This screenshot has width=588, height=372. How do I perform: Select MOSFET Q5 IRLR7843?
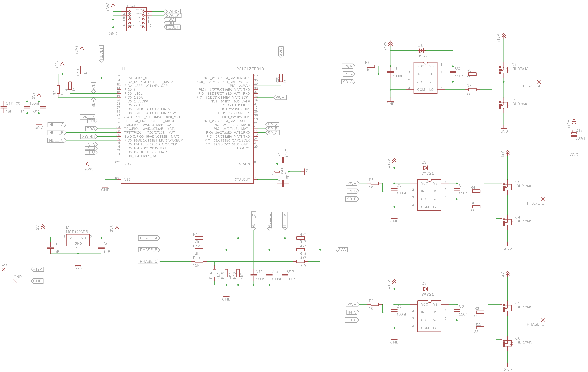507,308
